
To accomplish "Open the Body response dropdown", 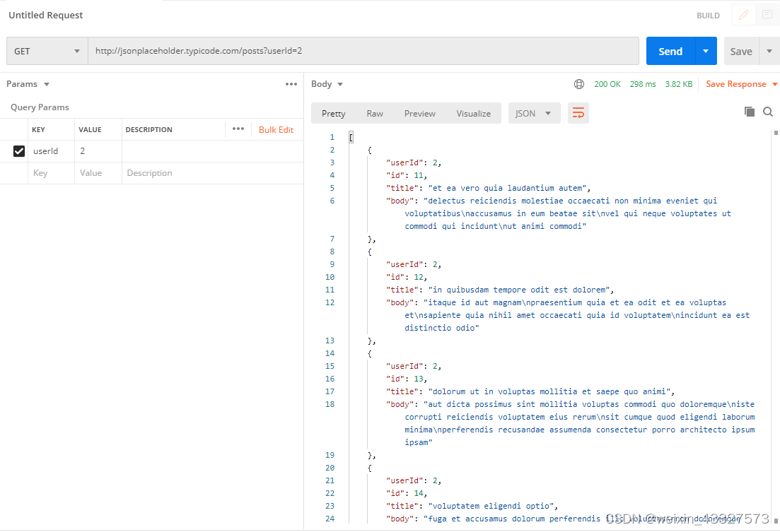I will (327, 84).
